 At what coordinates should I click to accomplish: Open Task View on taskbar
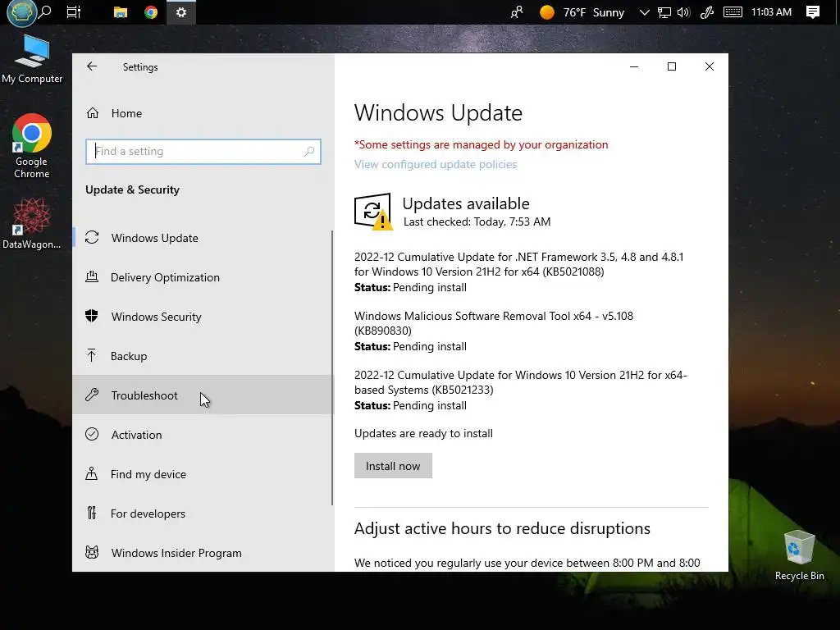click(x=74, y=11)
